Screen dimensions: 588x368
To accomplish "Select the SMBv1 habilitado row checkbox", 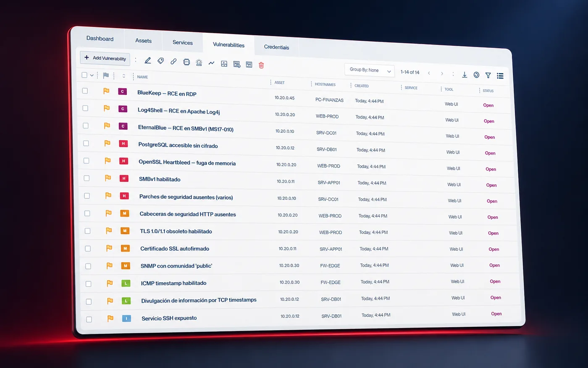I will (x=87, y=178).
